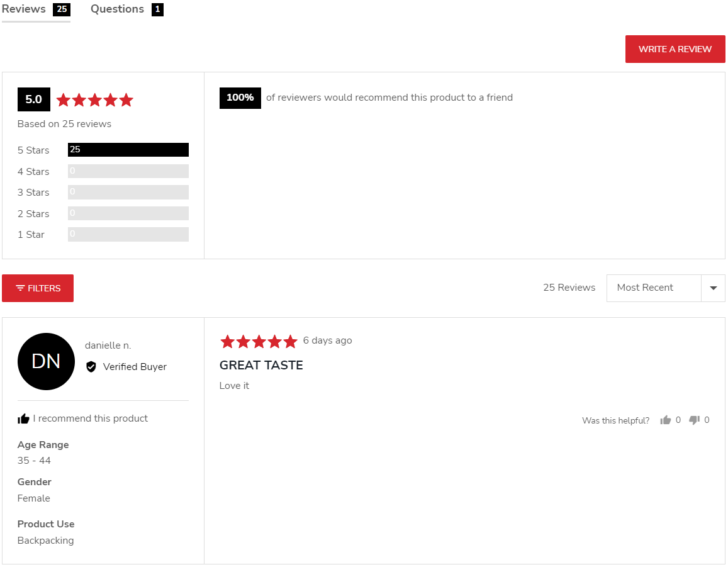Click the sort dropdown arrow
Viewport: 728px width, 567px height.
[713, 288]
